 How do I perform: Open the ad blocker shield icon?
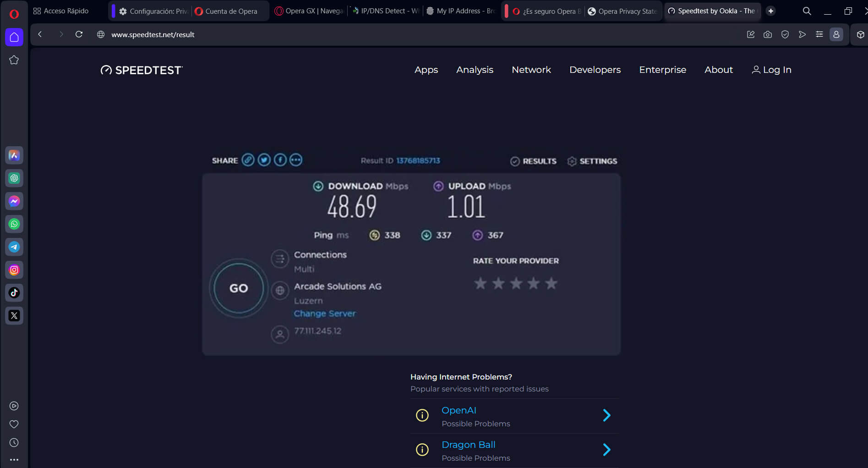pyautogui.click(x=785, y=34)
